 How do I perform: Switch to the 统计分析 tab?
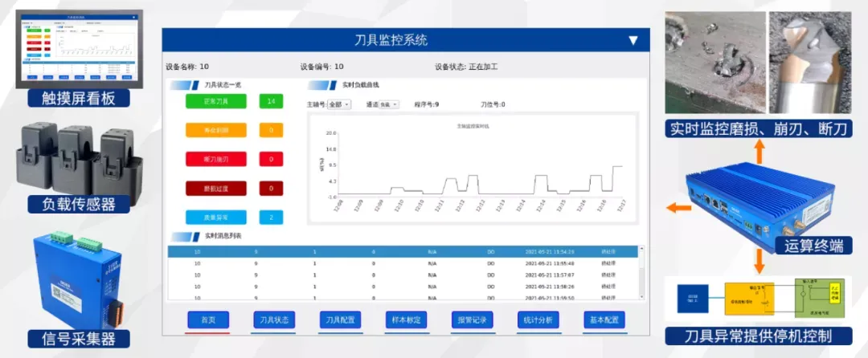tap(538, 320)
